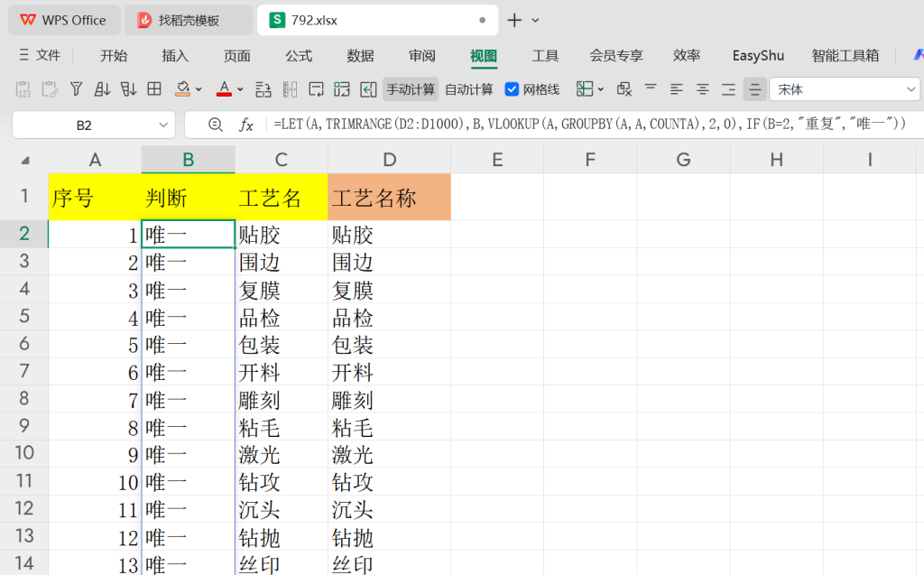Open the EasyShu tab
The image size is (924, 575).
point(758,55)
